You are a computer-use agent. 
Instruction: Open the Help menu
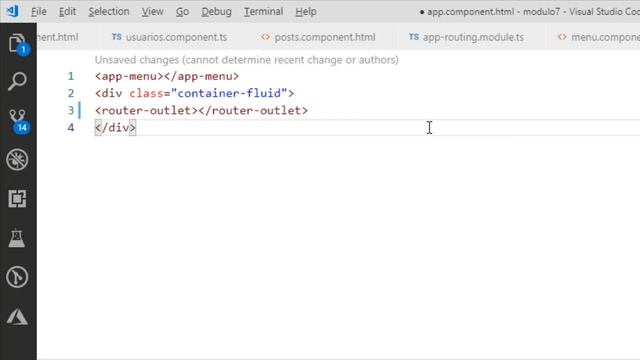[x=306, y=11]
